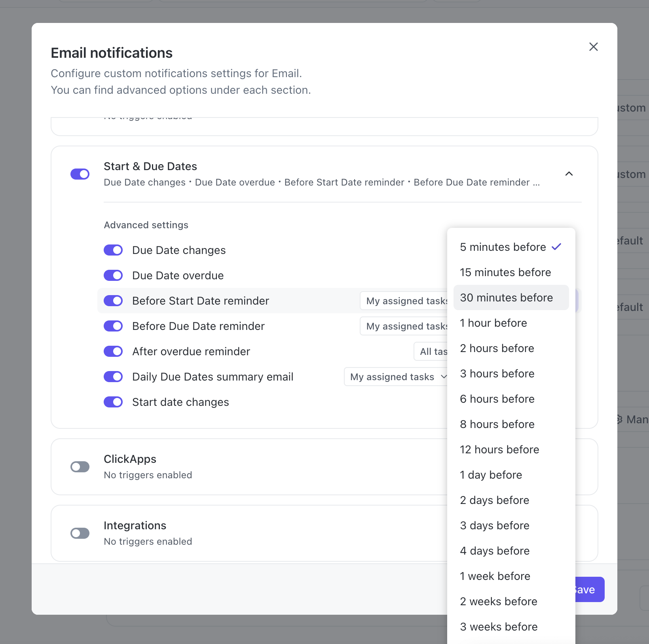Select 2 hours before option
The width and height of the screenshot is (649, 644).
point(511,348)
